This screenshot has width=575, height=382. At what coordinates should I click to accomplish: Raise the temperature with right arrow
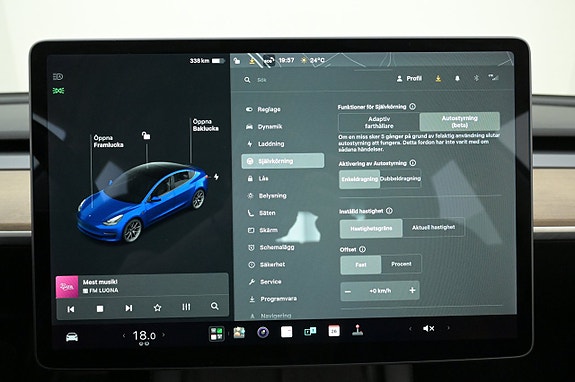164,335
